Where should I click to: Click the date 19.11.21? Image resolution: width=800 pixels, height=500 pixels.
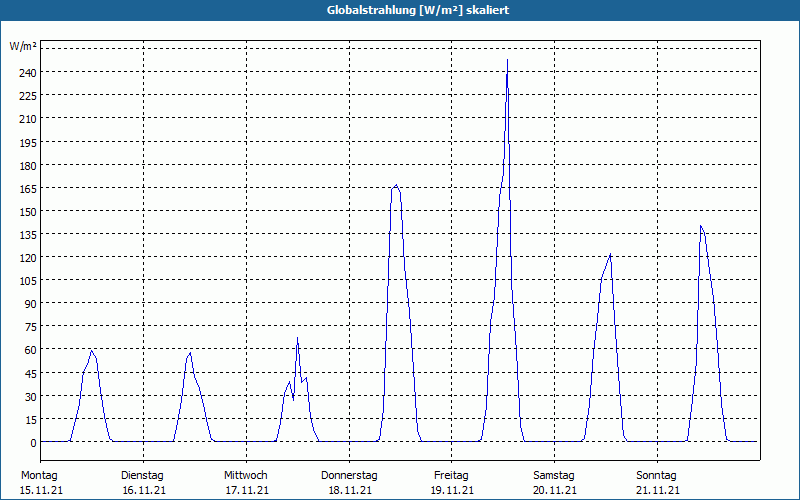click(x=452, y=491)
